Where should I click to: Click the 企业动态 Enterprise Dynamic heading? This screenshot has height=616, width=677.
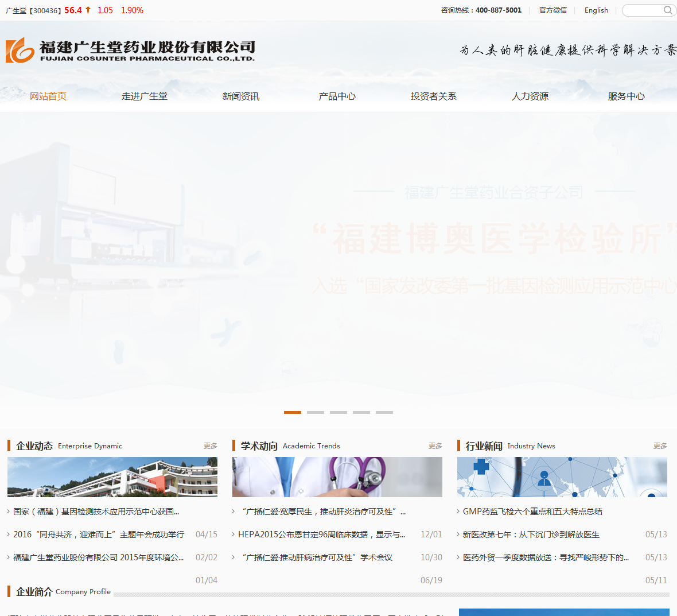click(69, 445)
